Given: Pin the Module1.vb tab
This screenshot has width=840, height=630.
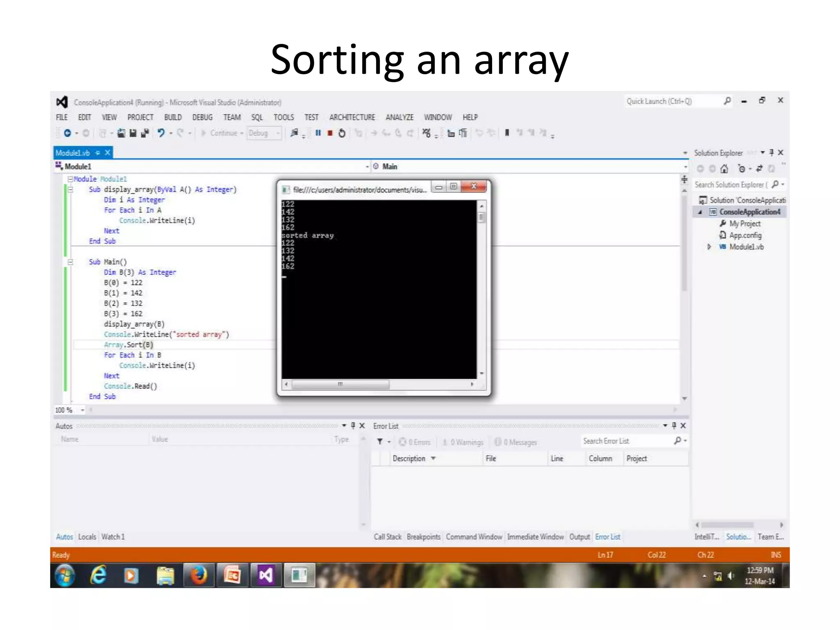Looking at the screenshot, I should click(98, 153).
